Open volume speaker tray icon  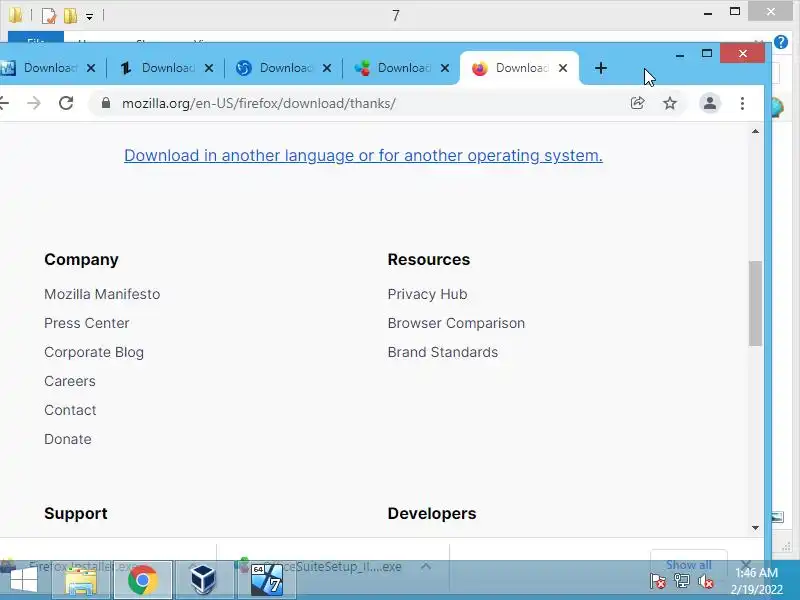click(x=706, y=581)
